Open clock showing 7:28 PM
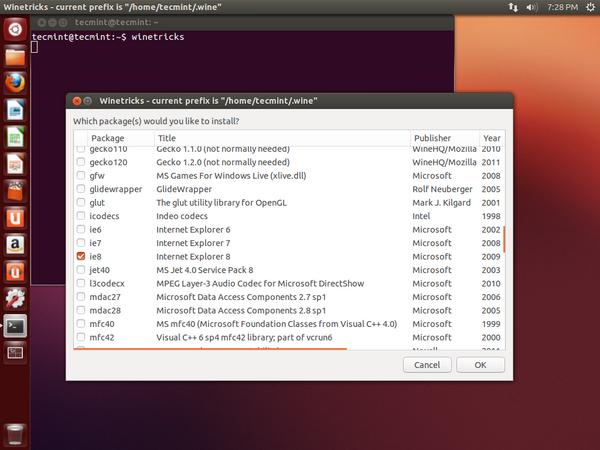 point(562,7)
